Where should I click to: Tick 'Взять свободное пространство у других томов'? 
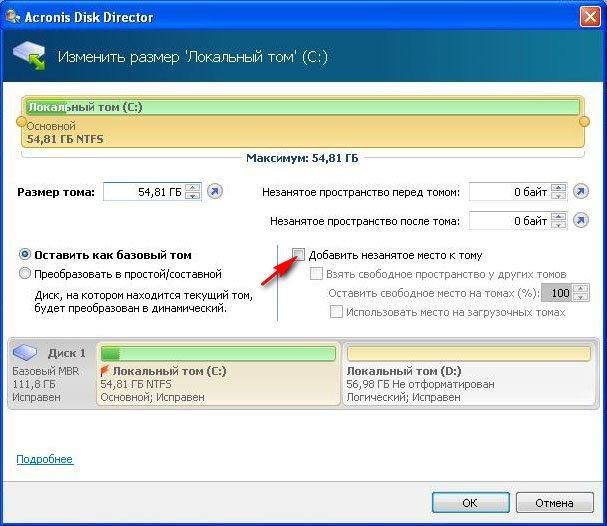pyautogui.click(x=316, y=274)
